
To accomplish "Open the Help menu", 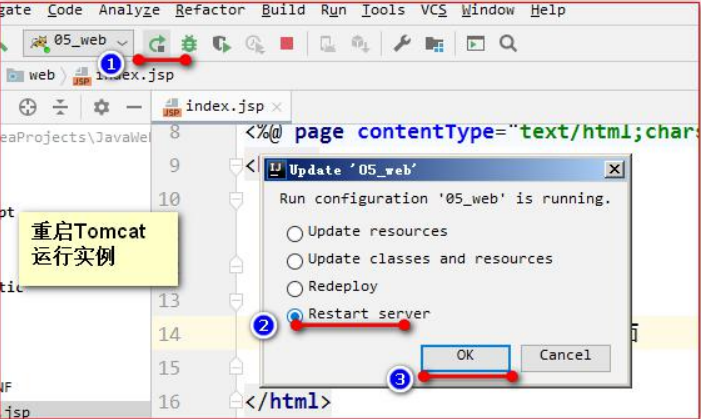I will click(x=548, y=10).
